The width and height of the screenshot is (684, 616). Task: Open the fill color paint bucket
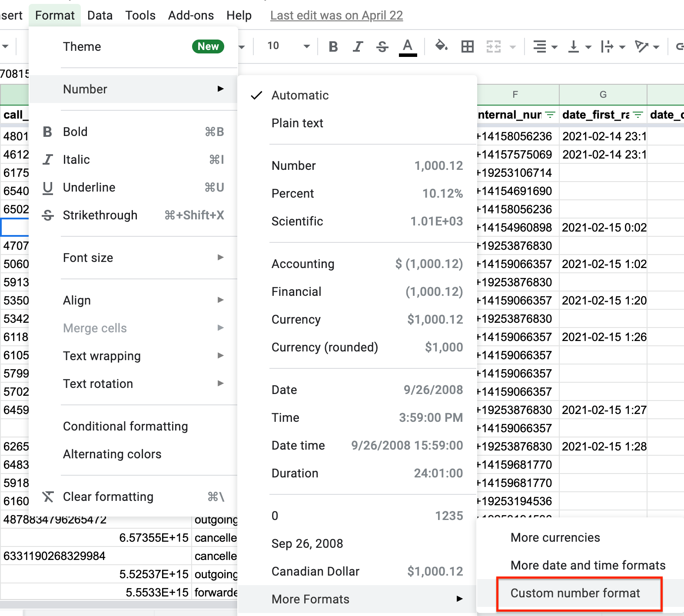click(441, 46)
